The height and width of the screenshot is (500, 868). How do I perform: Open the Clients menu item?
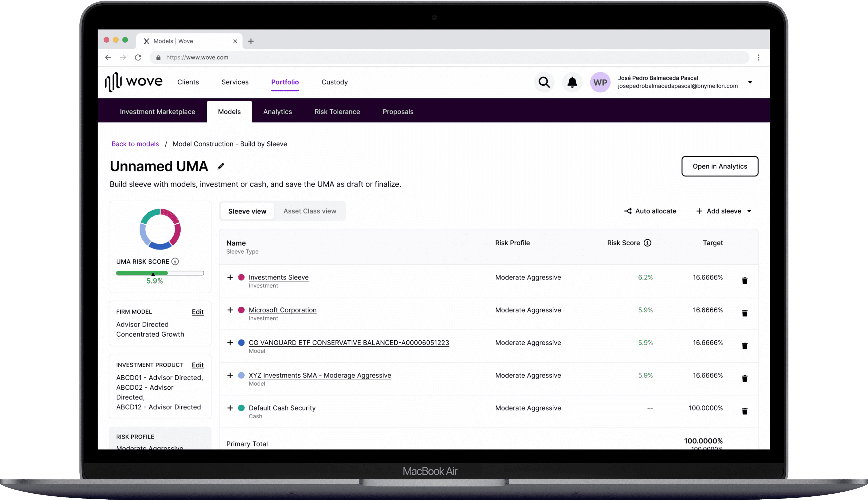click(188, 82)
